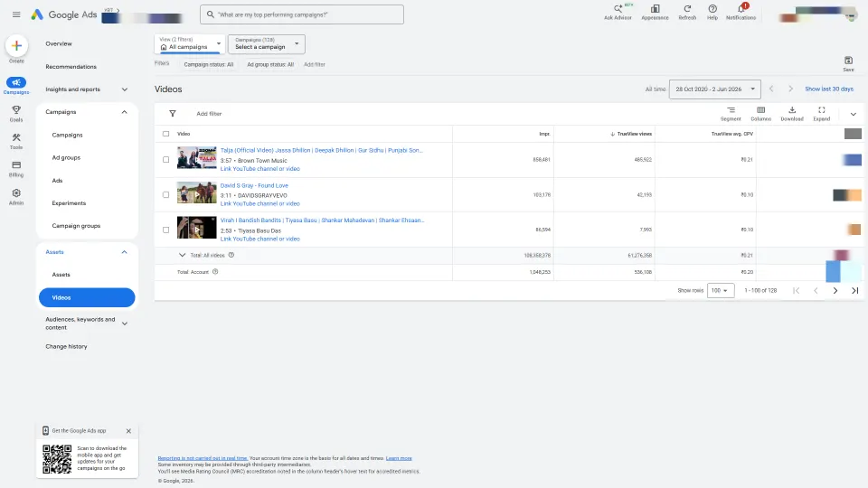Open the Segment tool icon

click(x=731, y=110)
